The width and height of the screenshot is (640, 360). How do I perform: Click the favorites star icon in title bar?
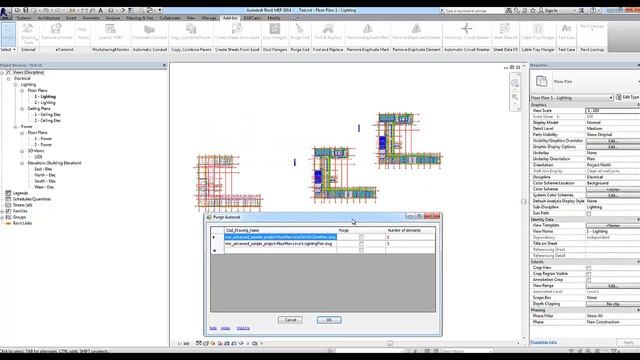coord(533,10)
